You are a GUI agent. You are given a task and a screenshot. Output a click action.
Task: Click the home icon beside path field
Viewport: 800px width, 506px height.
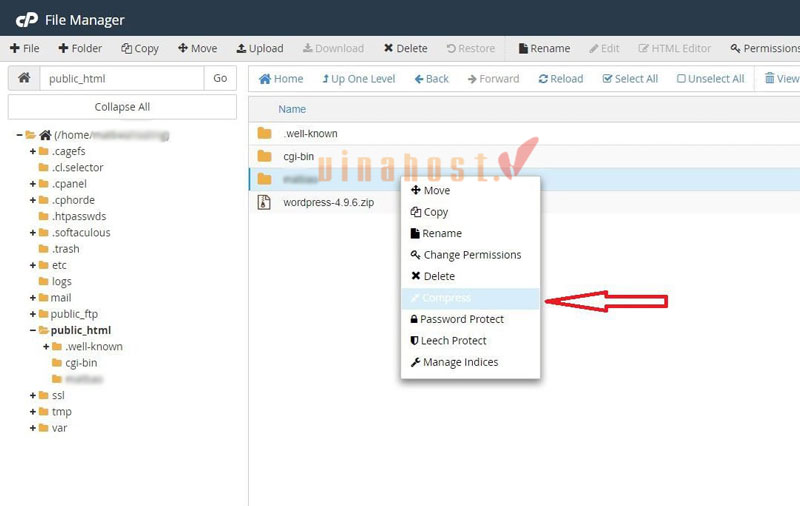click(x=24, y=78)
